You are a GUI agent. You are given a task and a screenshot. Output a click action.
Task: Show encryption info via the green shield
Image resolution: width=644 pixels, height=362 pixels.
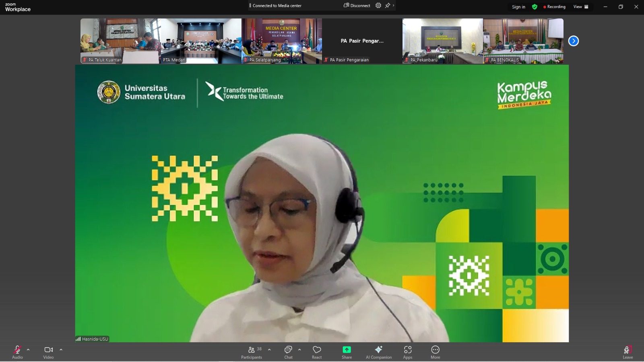[x=535, y=7]
